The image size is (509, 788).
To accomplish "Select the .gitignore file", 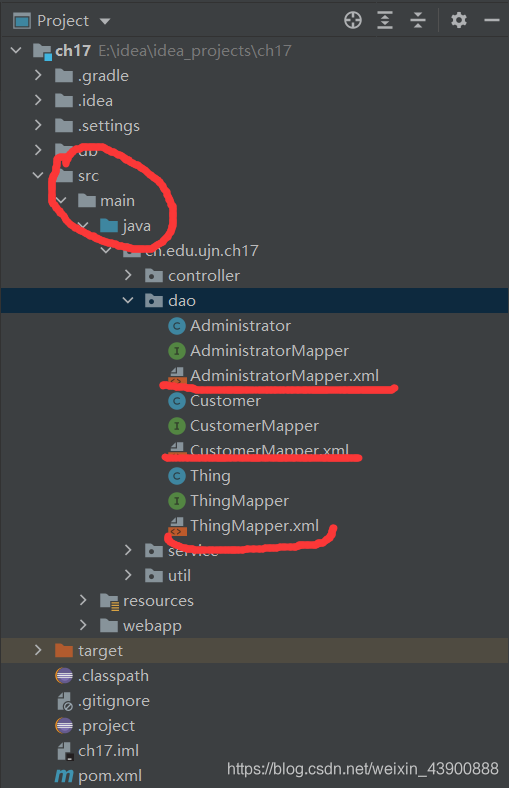I will coord(114,701).
